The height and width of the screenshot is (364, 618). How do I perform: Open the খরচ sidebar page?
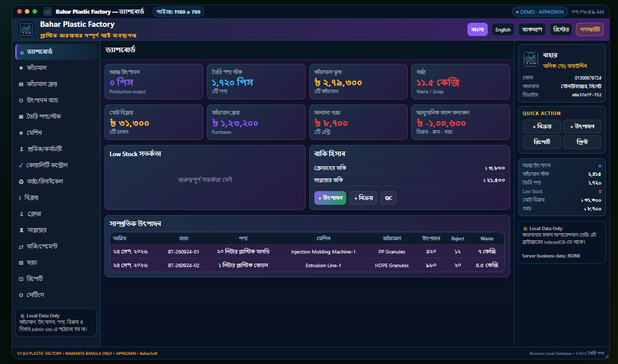[x=56, y=263]
